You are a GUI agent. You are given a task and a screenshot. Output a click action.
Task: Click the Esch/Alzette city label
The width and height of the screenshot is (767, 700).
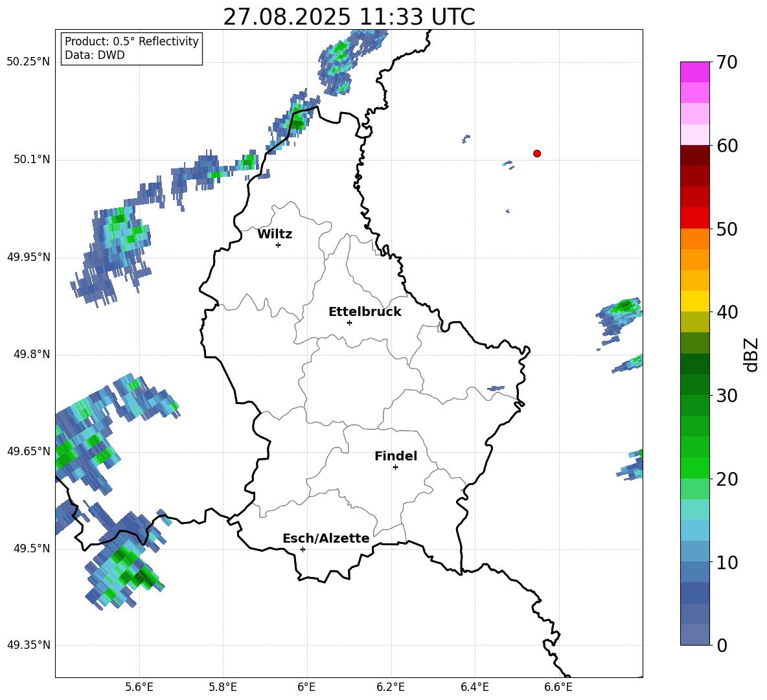tap(326, 538)
